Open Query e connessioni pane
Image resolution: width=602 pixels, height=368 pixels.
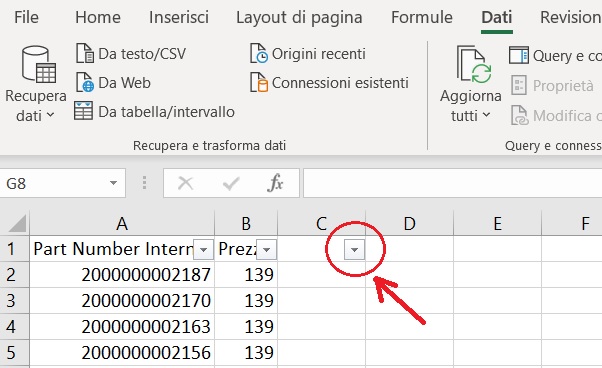(555, 56)
